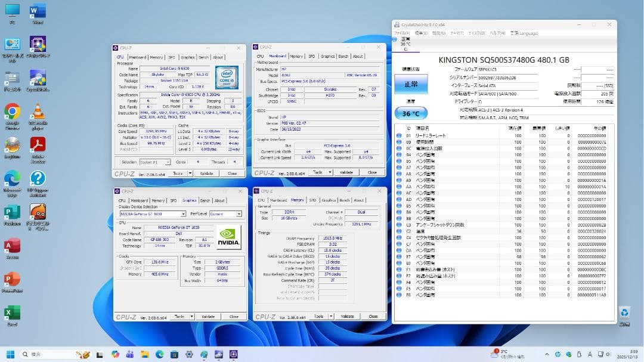Open the Excel desktop shortcut
Viewport: 644px width, 362px height.
[13, 317]
